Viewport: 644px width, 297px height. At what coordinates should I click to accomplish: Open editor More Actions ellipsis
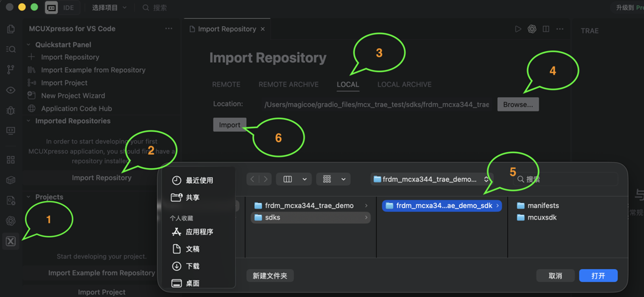point(560,29)
